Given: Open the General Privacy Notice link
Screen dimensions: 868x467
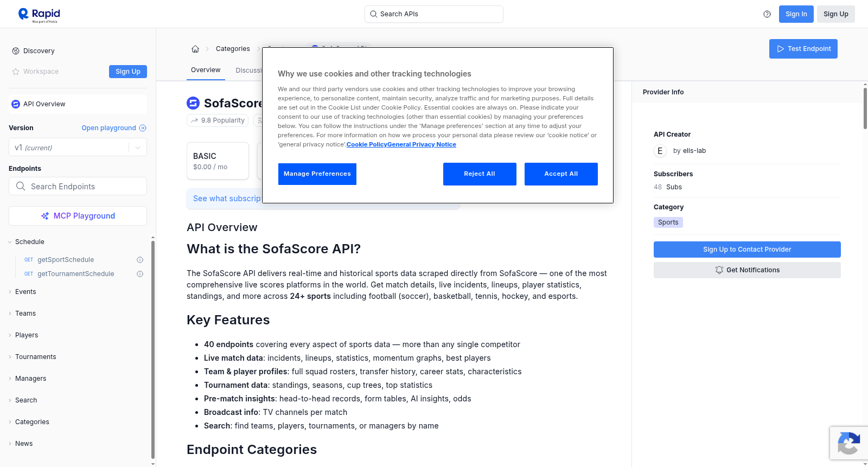Looking at the screenshot, I should pyautogui.click(x=422, y=144).
